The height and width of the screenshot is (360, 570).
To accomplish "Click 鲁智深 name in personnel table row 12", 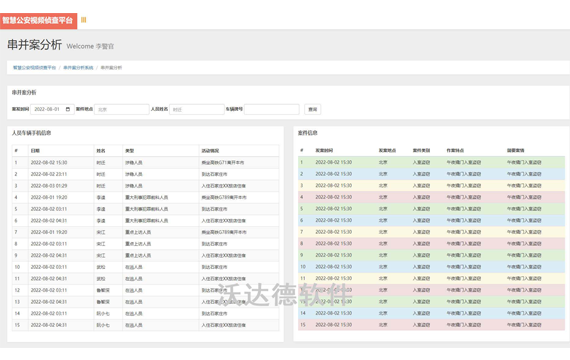I will click(x=103, y=291).
